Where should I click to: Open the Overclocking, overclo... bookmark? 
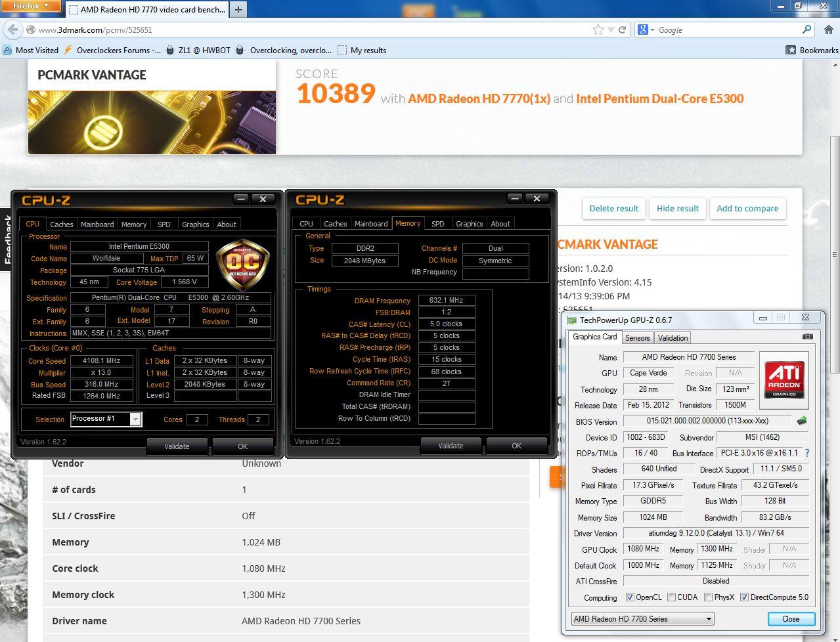(x=284, y=50)
